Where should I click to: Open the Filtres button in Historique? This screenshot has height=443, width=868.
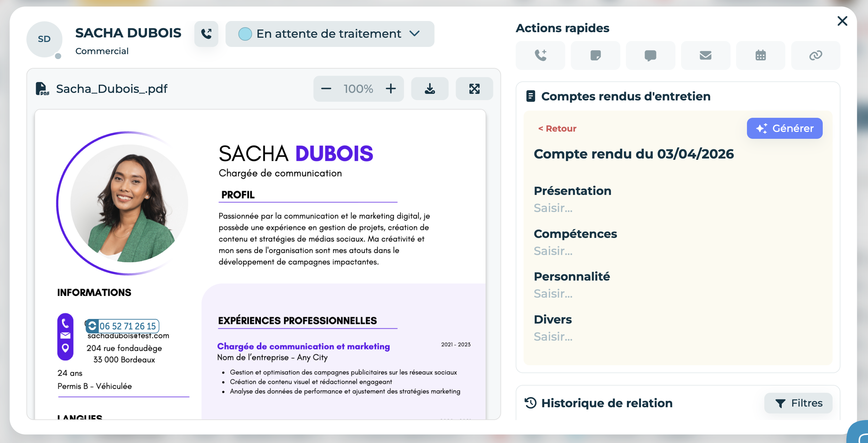[x=798, y=403]
